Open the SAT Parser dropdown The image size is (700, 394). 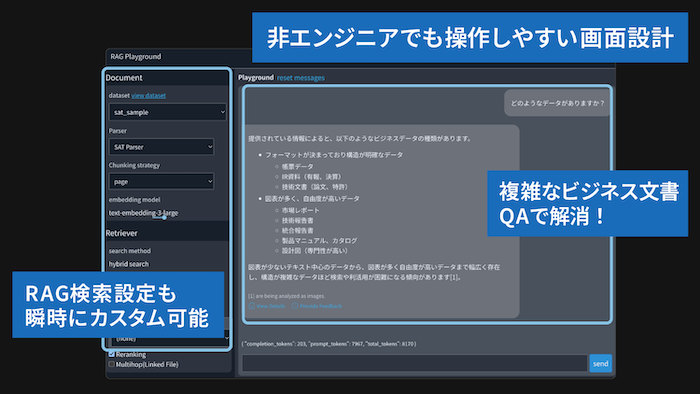[x=161, y=147]
